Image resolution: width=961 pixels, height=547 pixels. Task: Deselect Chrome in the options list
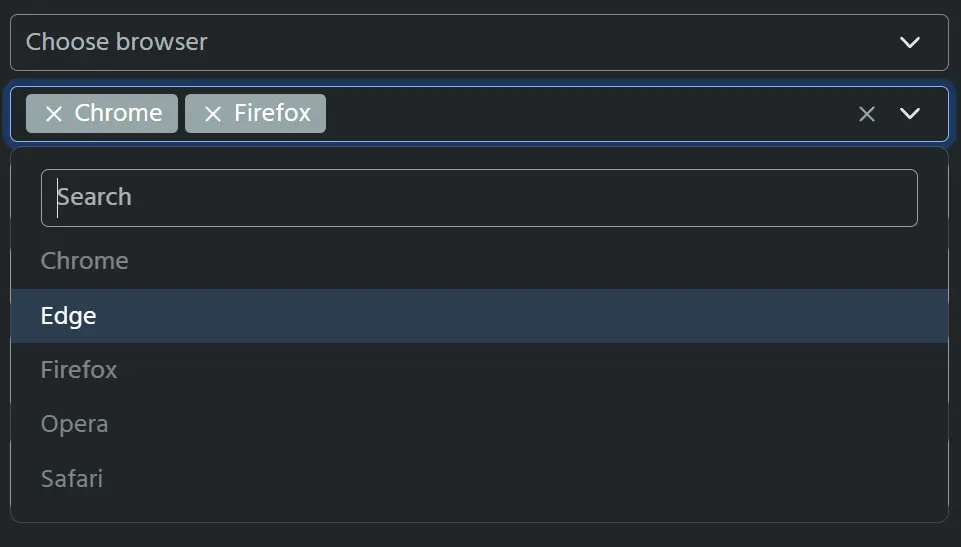point(479,262)
